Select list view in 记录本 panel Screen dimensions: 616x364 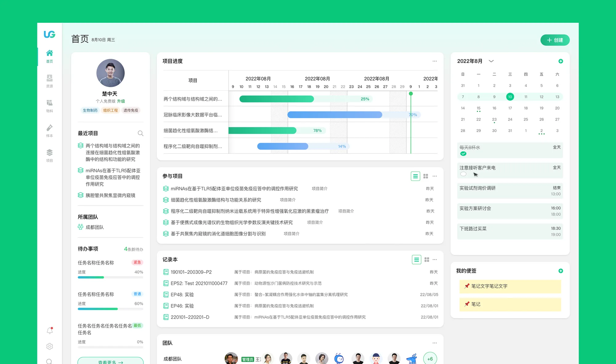click(x=416, y=260)
